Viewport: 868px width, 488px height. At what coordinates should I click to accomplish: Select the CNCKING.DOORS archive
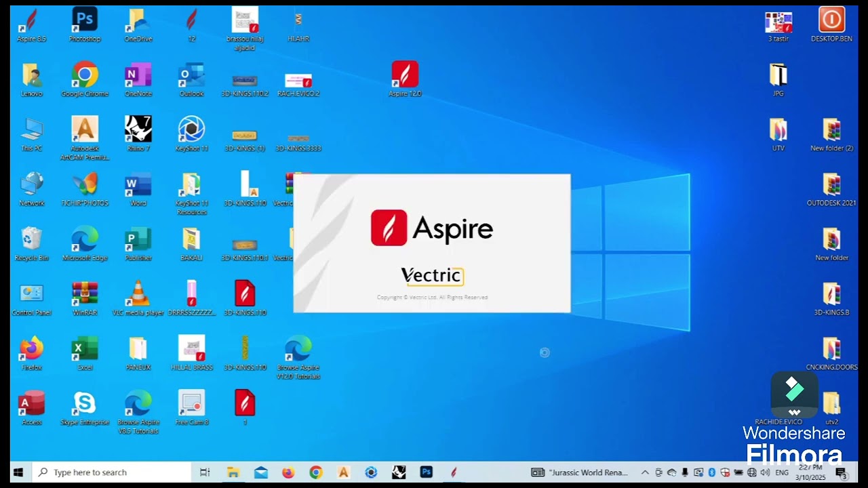pos(831,354)
